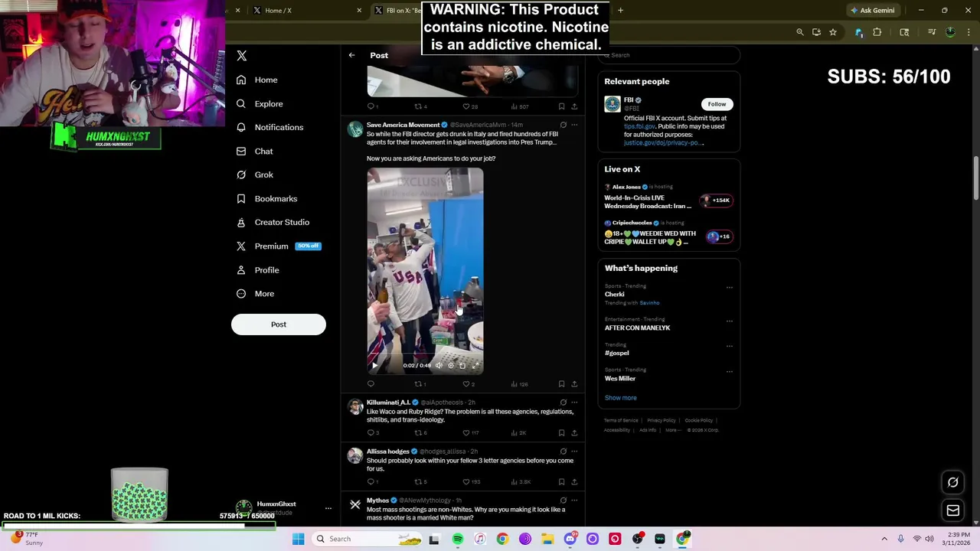980x551 pixels.
Task: Open the Cherki trending topic
Action: click(x=615, y=294)
